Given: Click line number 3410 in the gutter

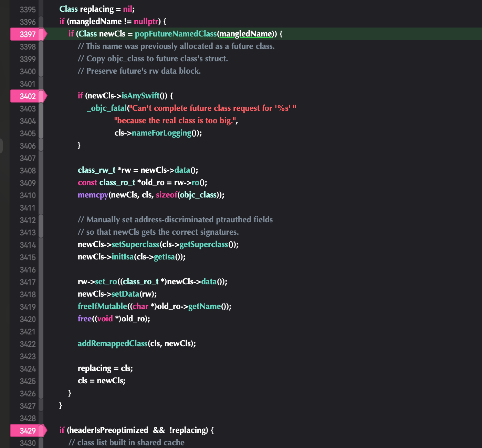Looking at the screenshot, I should point(28,195).
